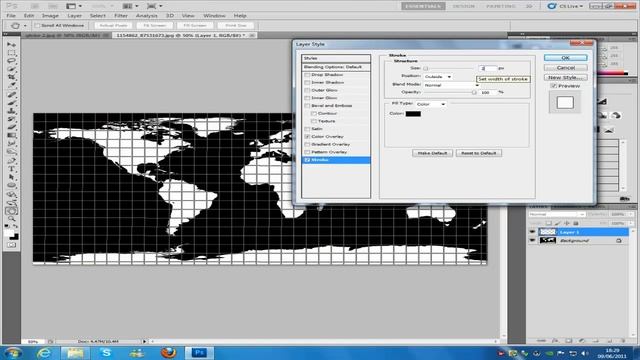The image size is (640, 360).
Task: Open the layer Fill dropdown arrow
Action: 631,223
